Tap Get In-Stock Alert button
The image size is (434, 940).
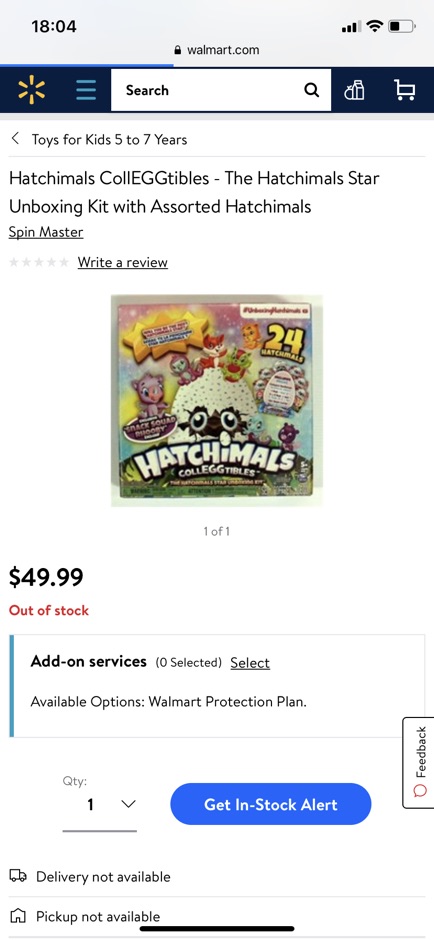[271, 804]
